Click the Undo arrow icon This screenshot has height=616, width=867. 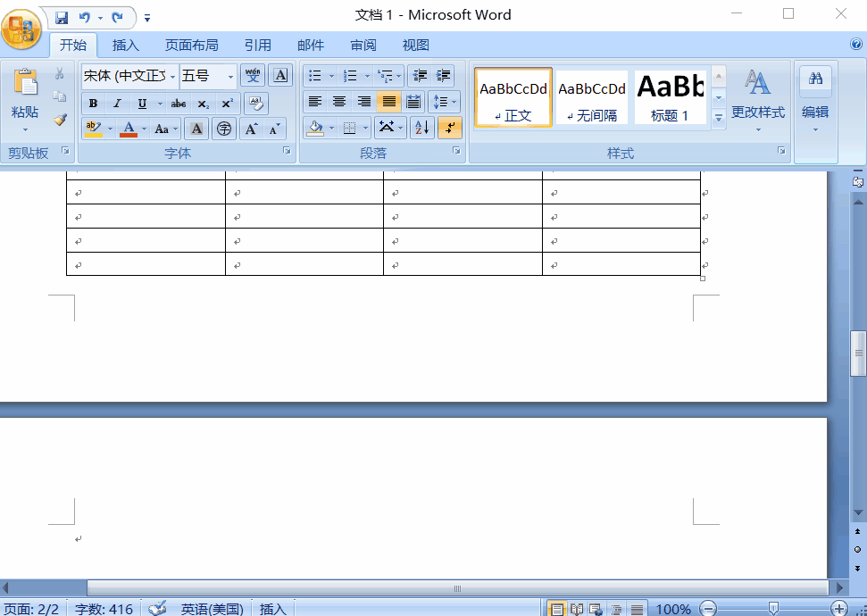tap(85, 17)
